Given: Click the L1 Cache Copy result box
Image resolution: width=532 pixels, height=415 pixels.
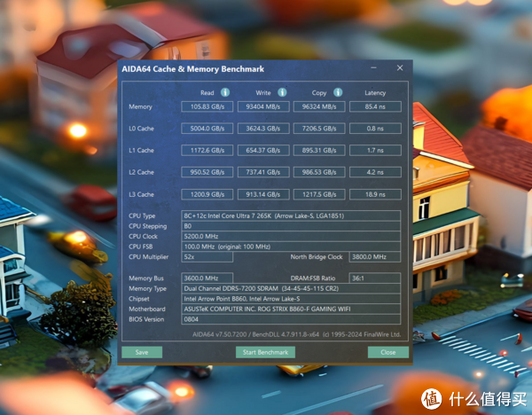Looking at the screenshot, I should click(x=320, y=151).
